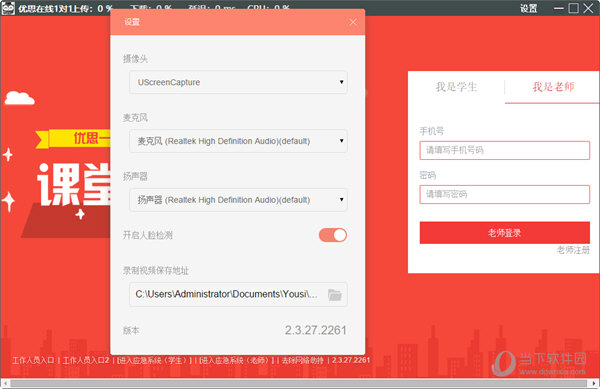Click the horizontal scrollbar at bottom
Viewport: 600px width, 389px height.
click(298, 383)
